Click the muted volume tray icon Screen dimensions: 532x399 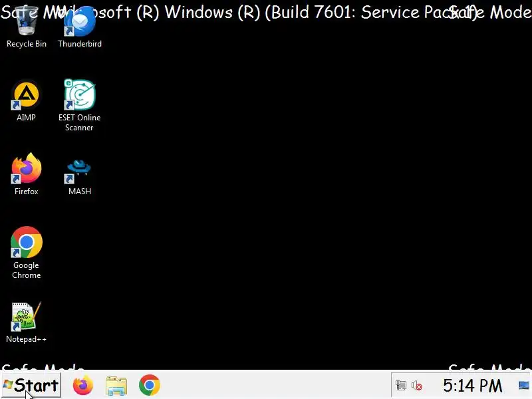(x=417, y=386)
